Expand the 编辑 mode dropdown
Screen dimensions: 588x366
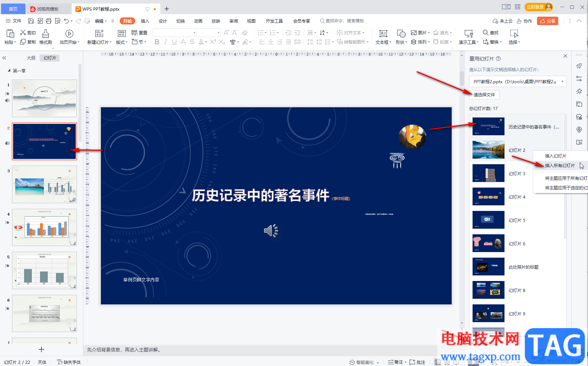click(101, 21)
